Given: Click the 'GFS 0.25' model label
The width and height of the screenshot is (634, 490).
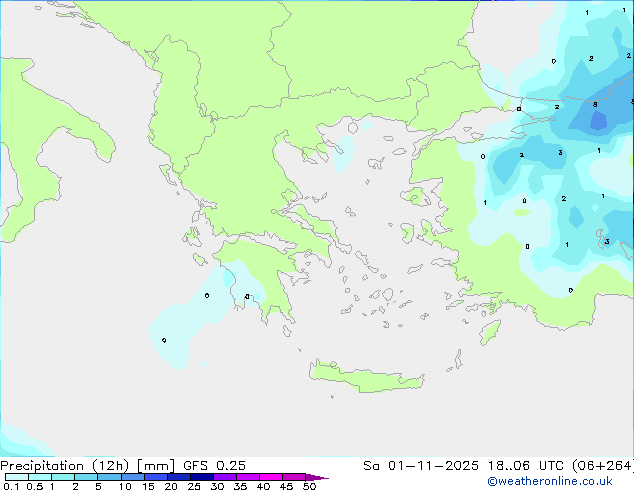Looking at the screenshot, I should tap(214, 466).
